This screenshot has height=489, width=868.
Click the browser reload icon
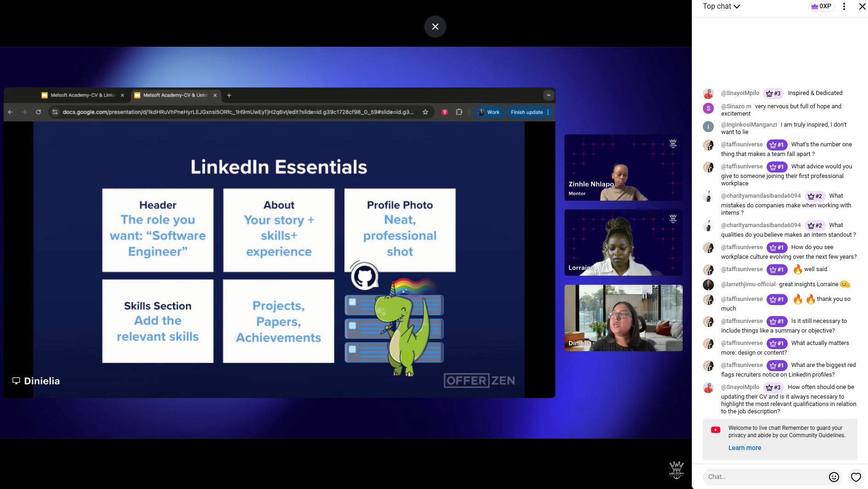(x=39, y=112)
